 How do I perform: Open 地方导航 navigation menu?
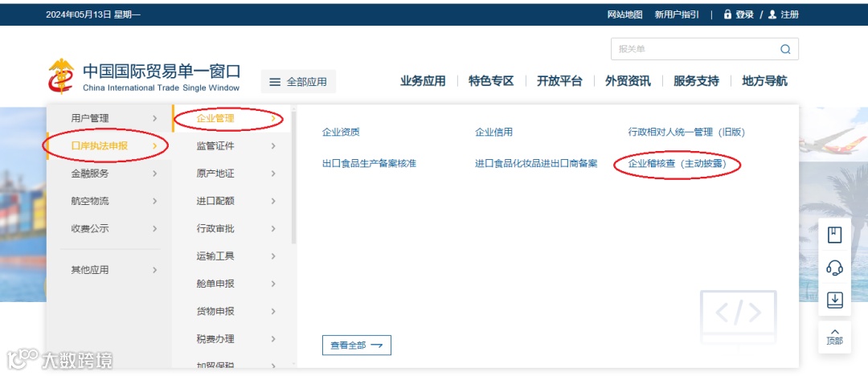point(764,81)
